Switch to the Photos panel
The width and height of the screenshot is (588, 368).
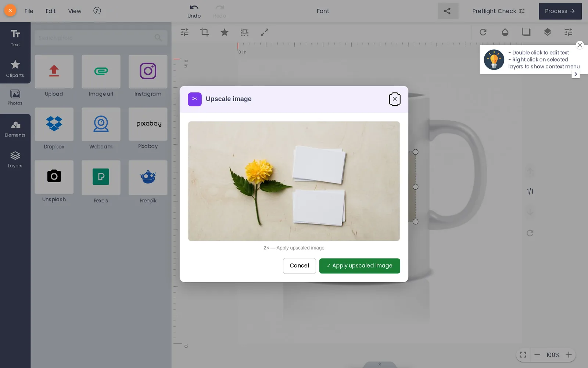(15, 98)
